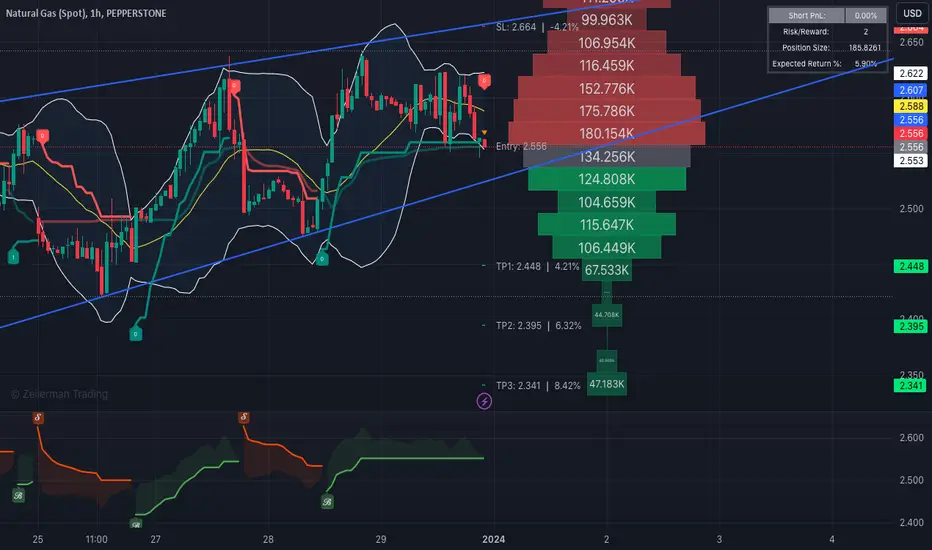
Task: Click the 2.650 price scale tick
Action: pos(911,42)
